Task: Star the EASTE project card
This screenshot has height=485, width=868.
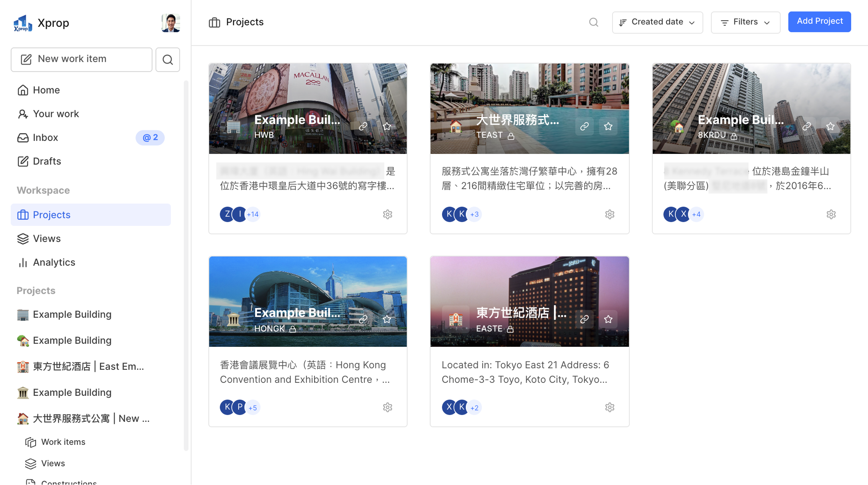Action: click(608, 319)
